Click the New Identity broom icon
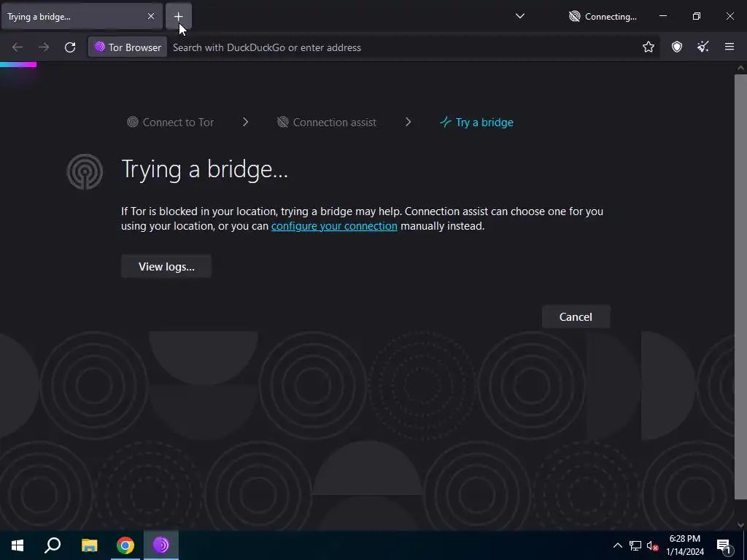Viewport: 747px width, 560px height. (x=703, y=47)
